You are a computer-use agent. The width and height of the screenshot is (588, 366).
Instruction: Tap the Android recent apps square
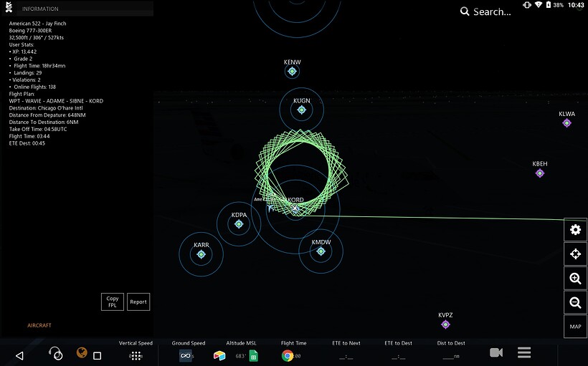click(97, 355)
